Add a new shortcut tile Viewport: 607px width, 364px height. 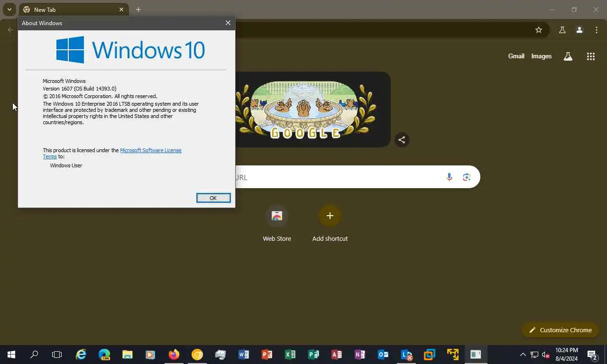point(330,224)
